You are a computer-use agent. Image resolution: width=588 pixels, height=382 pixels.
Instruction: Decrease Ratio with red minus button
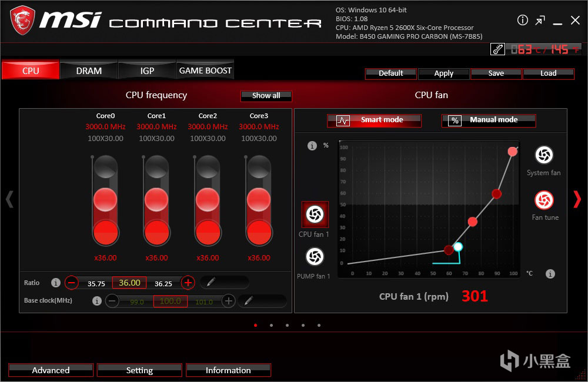pos(71,282)
